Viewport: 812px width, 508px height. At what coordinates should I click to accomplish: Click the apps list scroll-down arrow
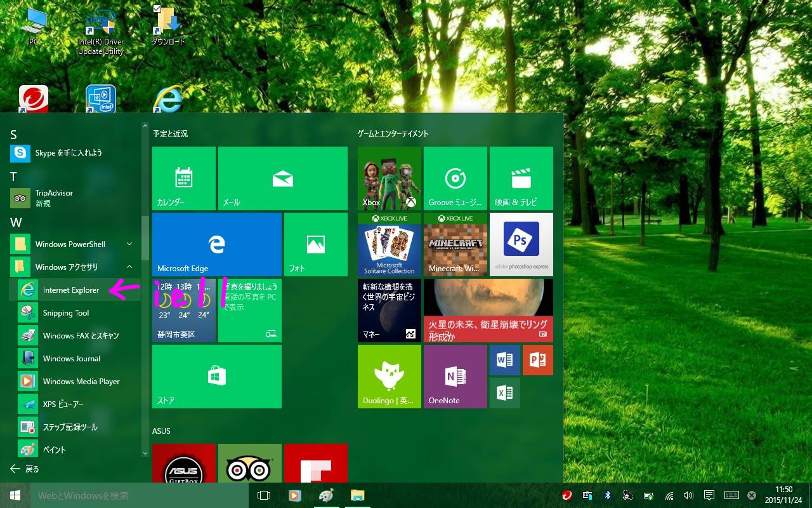[145, 453]
